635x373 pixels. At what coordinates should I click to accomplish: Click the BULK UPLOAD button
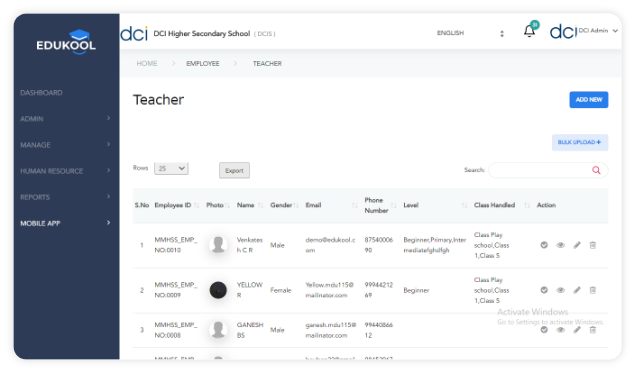pyautogui.click(x=580, y=142)
